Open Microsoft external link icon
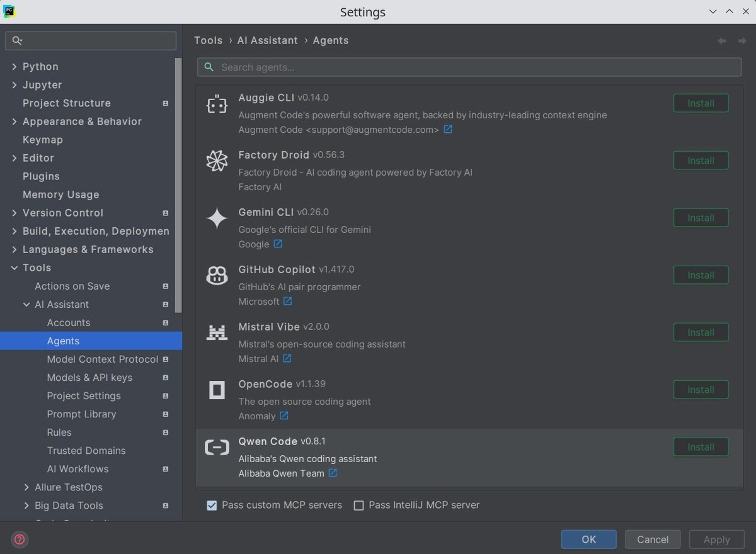 [287, 301]
